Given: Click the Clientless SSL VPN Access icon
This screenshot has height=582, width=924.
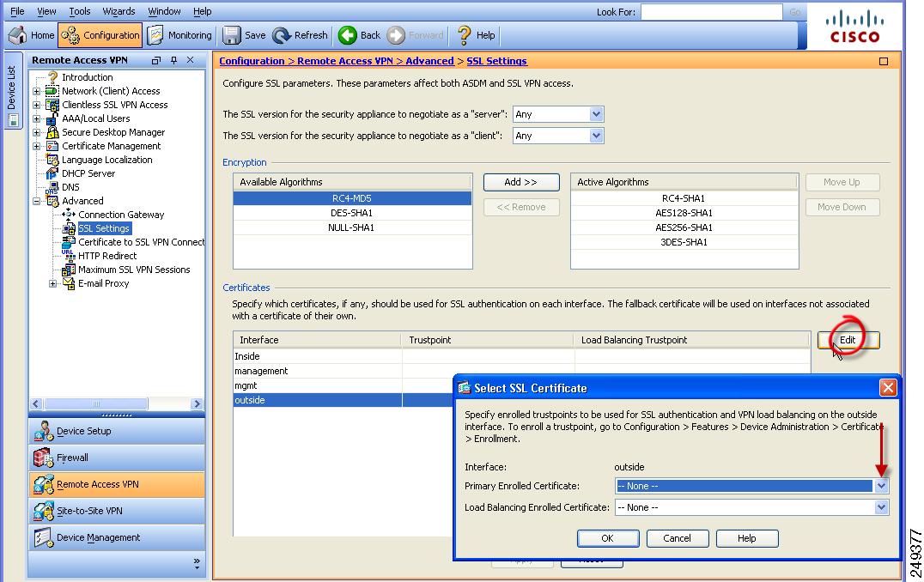Looking at the screenshot, I should 52,105.
